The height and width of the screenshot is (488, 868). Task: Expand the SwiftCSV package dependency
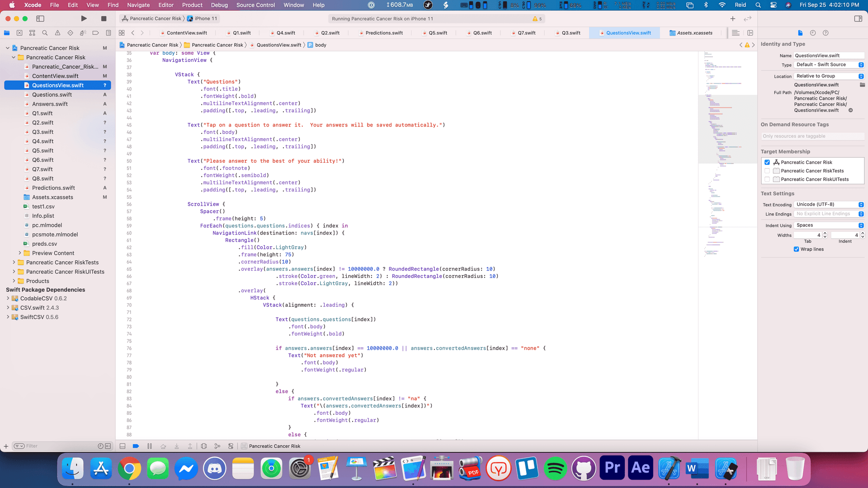[8, 317]
